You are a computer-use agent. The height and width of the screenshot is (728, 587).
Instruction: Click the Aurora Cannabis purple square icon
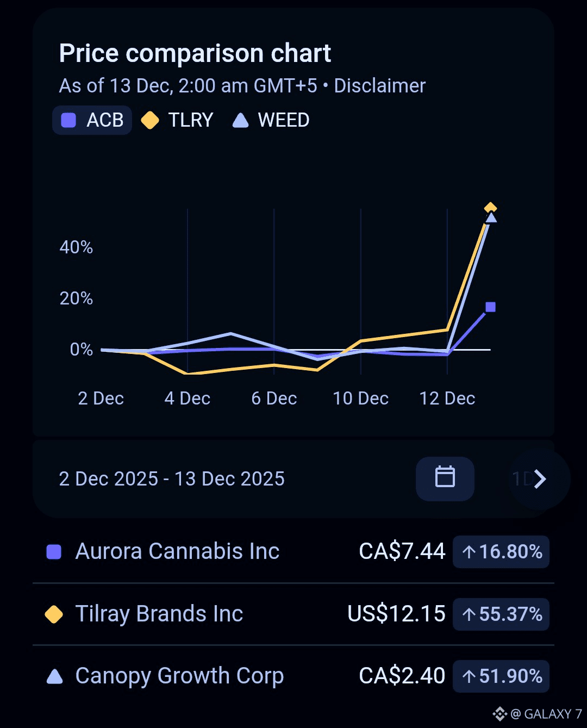(x=54, y=552)
